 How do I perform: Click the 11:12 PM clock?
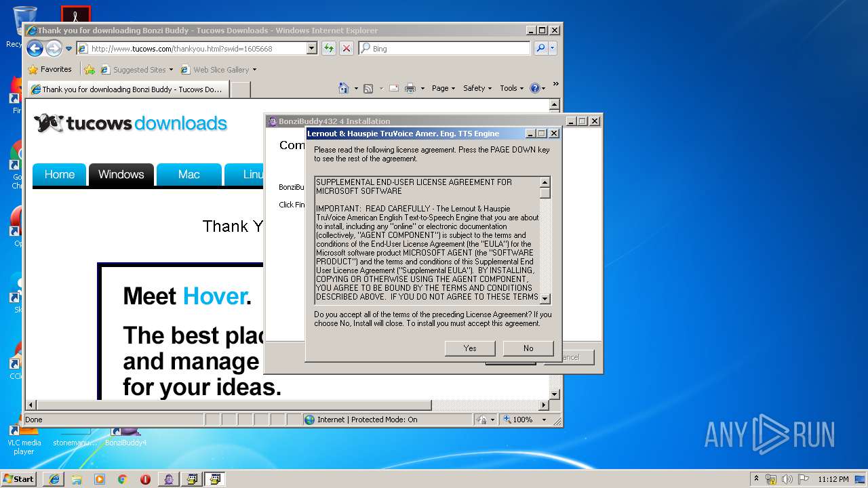click(x=833, y=479)
